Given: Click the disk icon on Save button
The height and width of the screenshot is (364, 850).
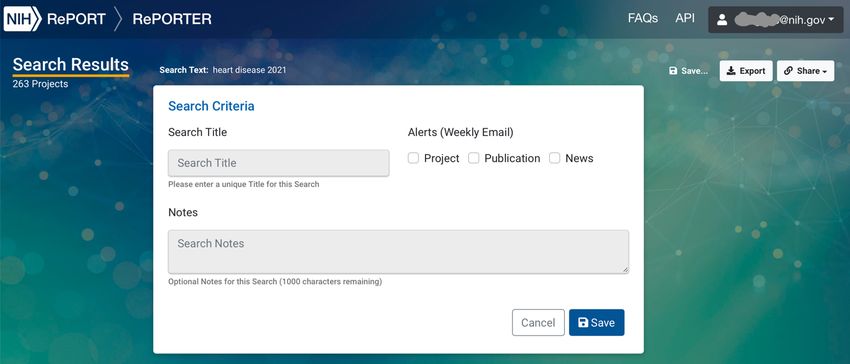Looking at the screenshot, I should coord(583,323).
